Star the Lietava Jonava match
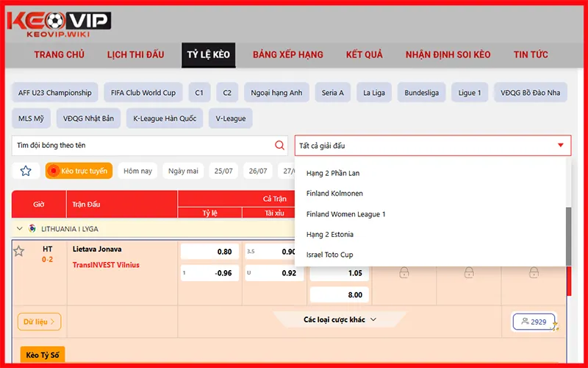The height and width of the screenshot is (368, 588). (x=19, y=252)
